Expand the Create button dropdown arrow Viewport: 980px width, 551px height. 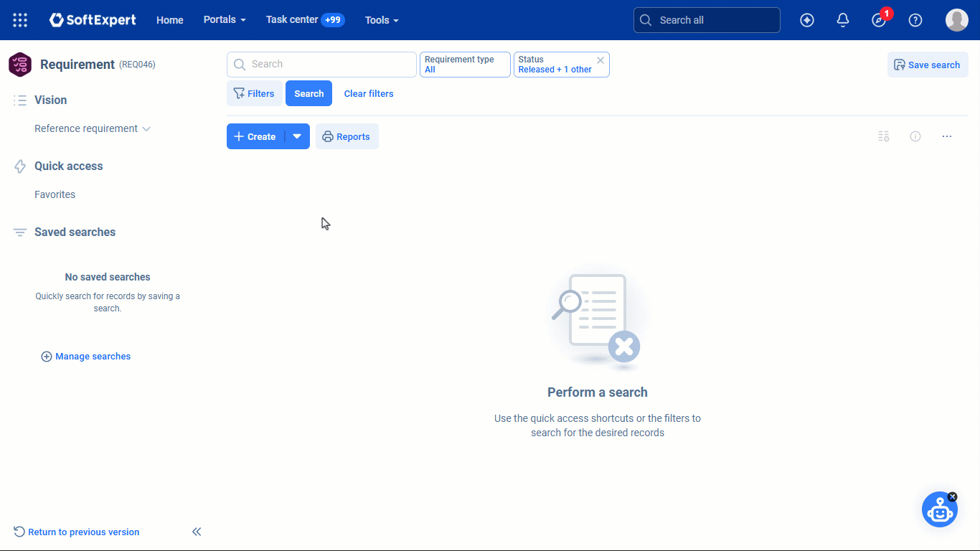pos(297,136)
